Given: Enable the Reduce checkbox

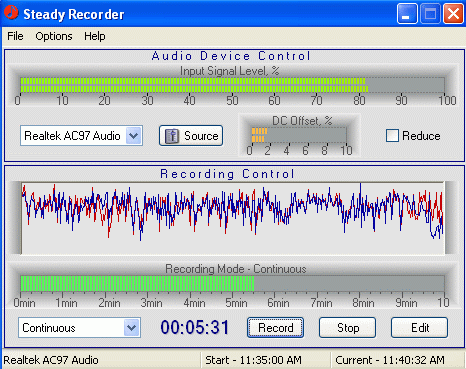Looking at the screenshot, I should tap(392, 136).
